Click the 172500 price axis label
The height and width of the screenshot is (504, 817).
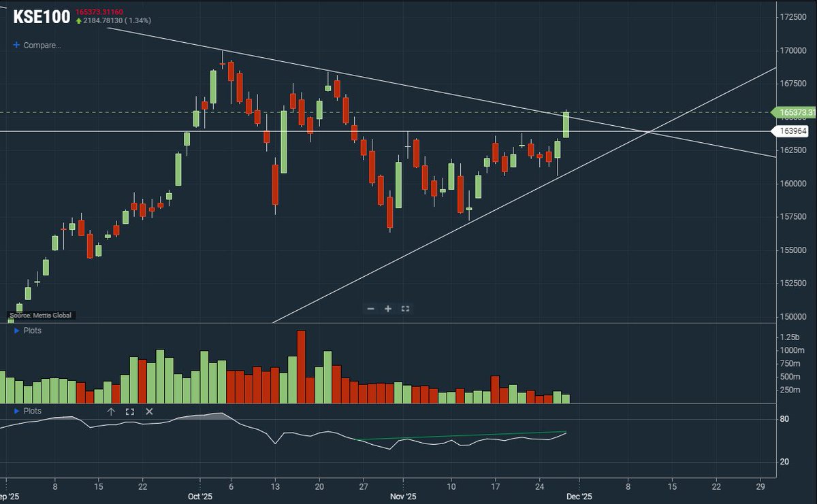pyautogui.click(x=795, y=17)
